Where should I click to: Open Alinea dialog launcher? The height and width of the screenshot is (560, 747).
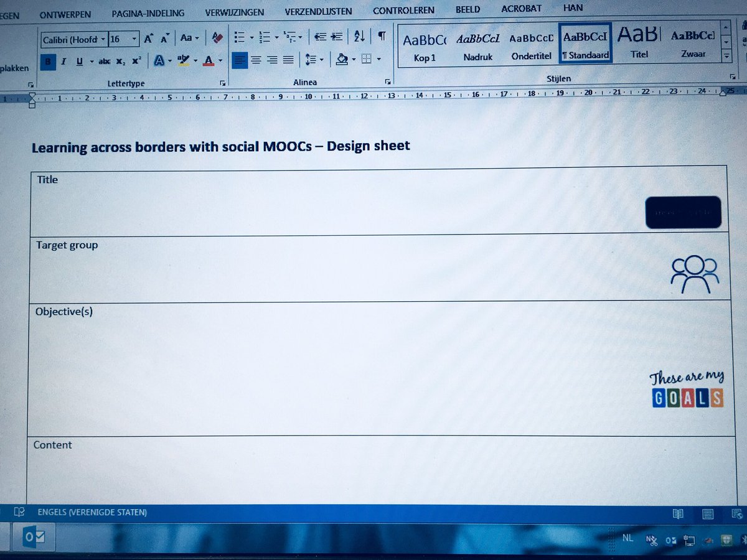click(388, 82)
